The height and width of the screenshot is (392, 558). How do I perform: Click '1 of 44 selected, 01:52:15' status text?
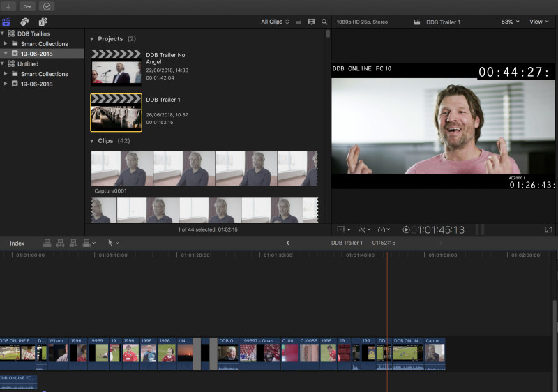click(x=207, y=229)
